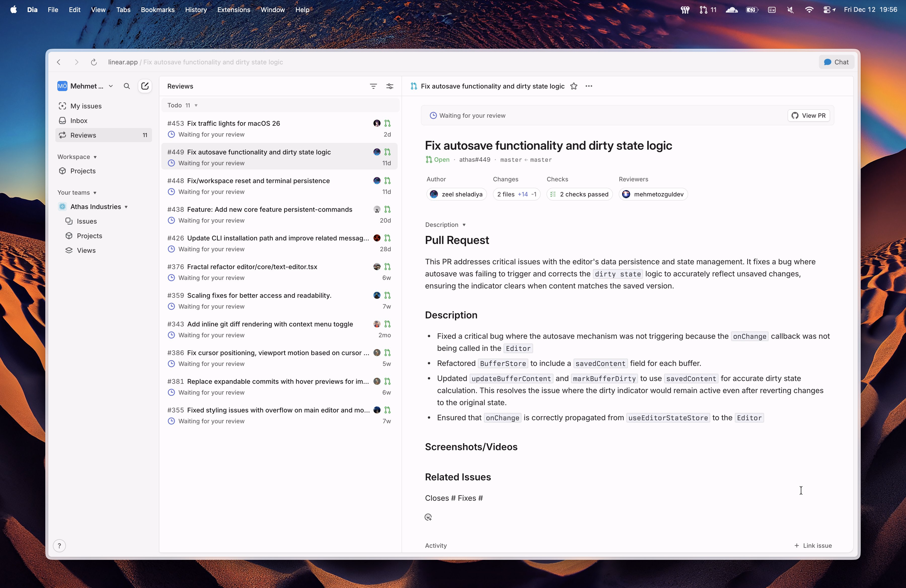Viewport: 906px width, 588px height.
Task: Go forward with the browser forward arrow
Action: 77,62
